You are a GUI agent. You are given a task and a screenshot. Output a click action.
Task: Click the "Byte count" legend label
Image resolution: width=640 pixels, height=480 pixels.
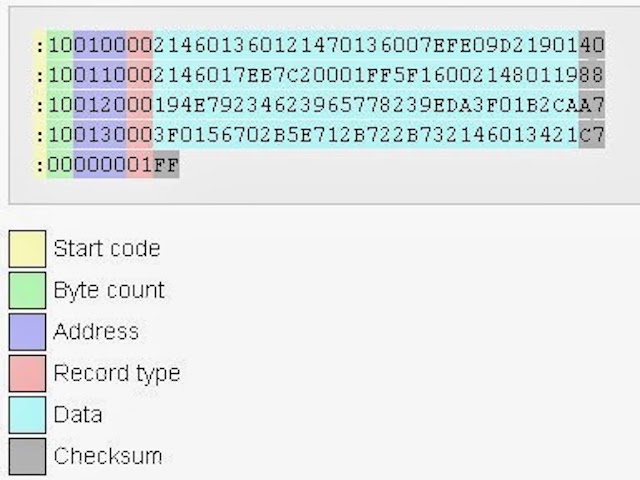108,291
